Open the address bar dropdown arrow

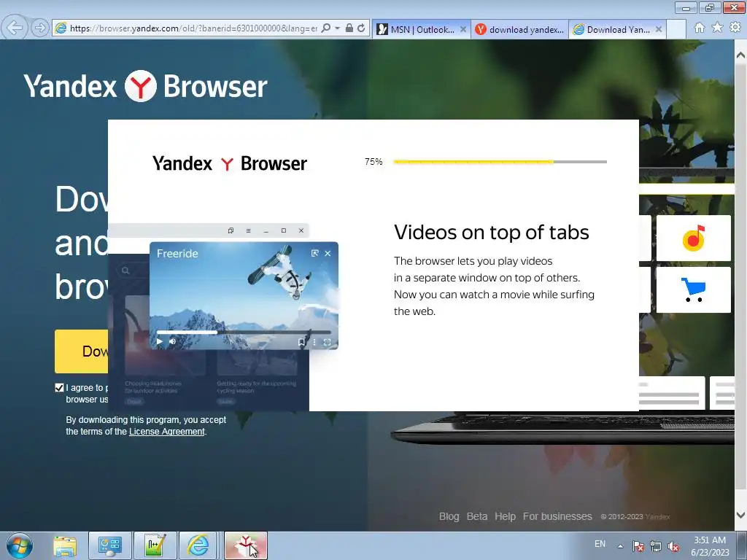click(x=337, y=28)
